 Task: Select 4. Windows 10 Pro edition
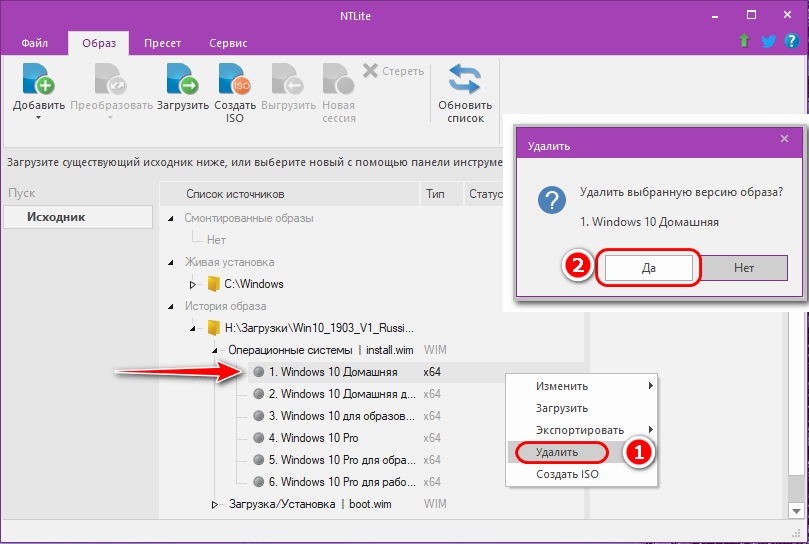click(319, 438)
